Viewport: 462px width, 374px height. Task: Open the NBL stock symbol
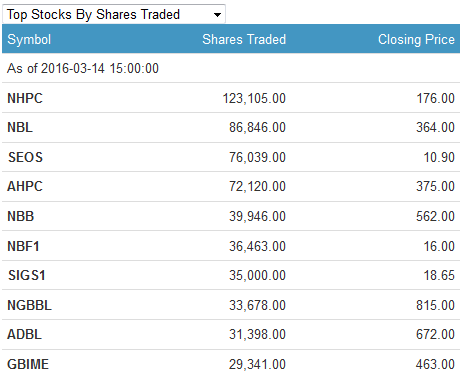click(20, 127)
